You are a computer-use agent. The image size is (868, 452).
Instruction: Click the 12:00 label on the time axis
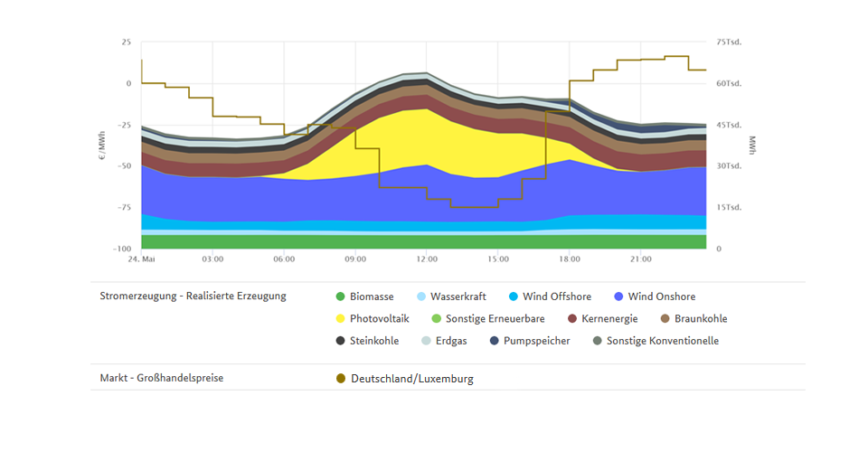pos(427,259)
